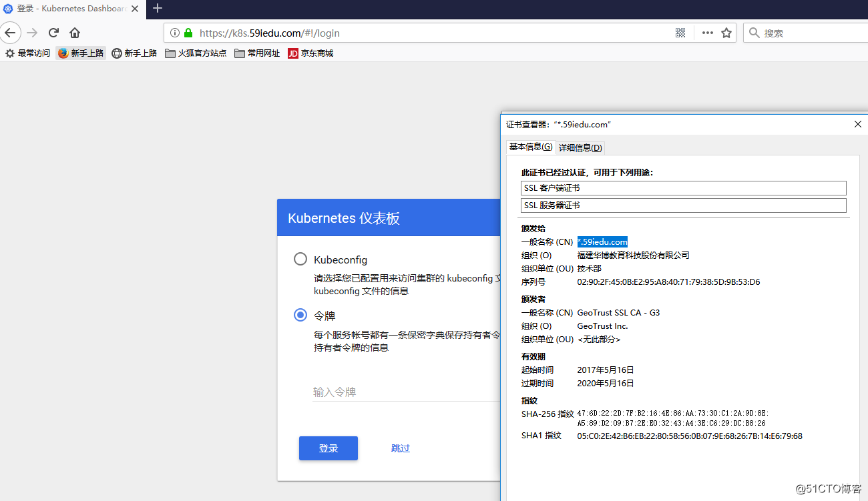Click the expiry date 2020年5月16日

606,384
